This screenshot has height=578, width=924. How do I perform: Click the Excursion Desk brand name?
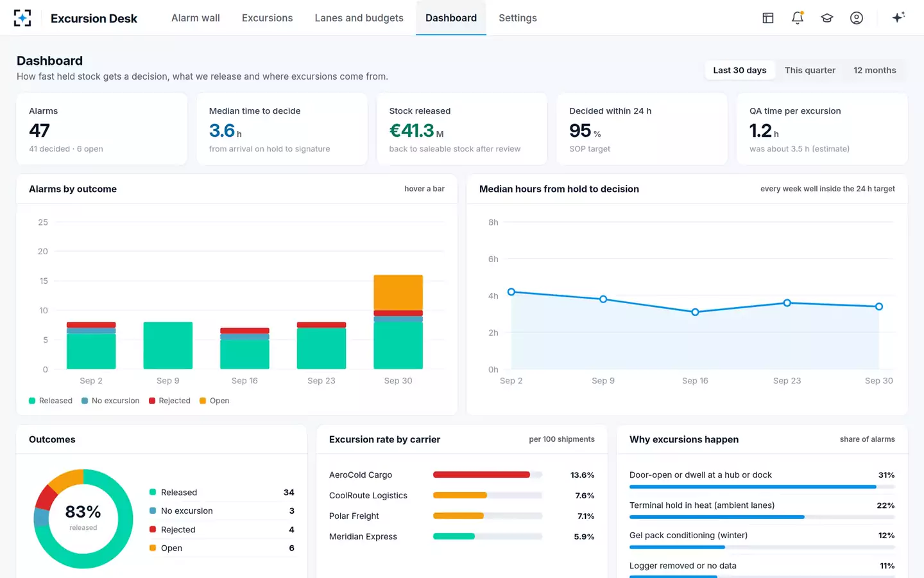click(x=94, y=19)
